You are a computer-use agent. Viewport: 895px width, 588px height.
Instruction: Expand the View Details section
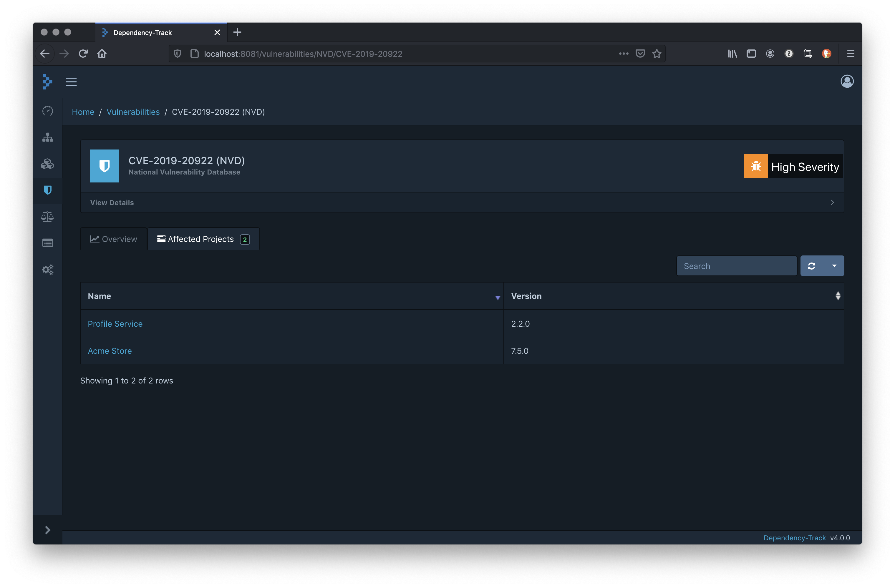coord(462,202)
